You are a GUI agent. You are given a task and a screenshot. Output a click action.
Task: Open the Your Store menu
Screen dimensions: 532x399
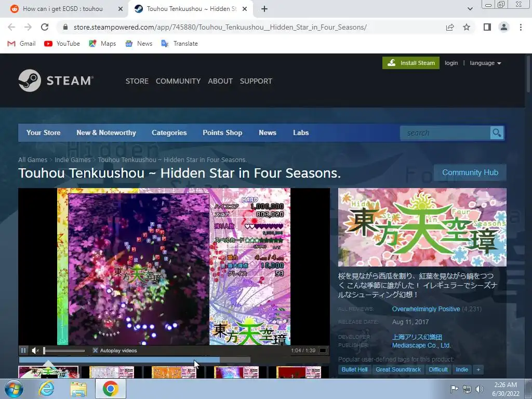pyautogui.click(x=44, y=132)
